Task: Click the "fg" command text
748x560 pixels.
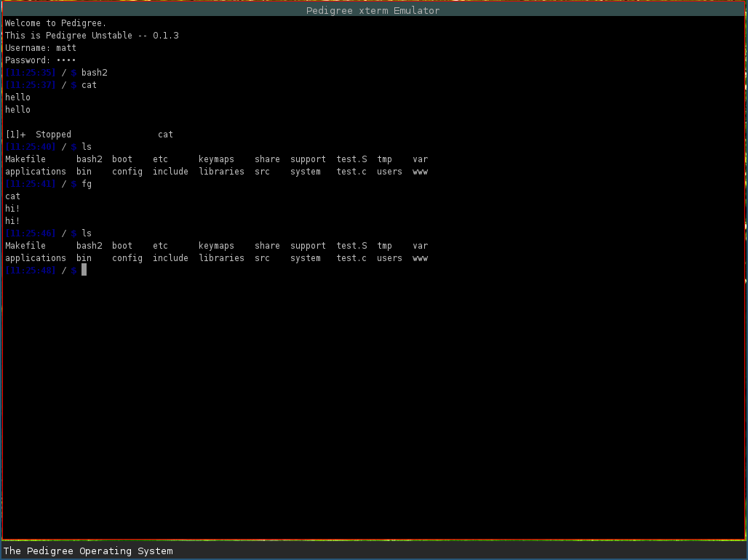Action: pyautogui.click(x=87, y=184)
